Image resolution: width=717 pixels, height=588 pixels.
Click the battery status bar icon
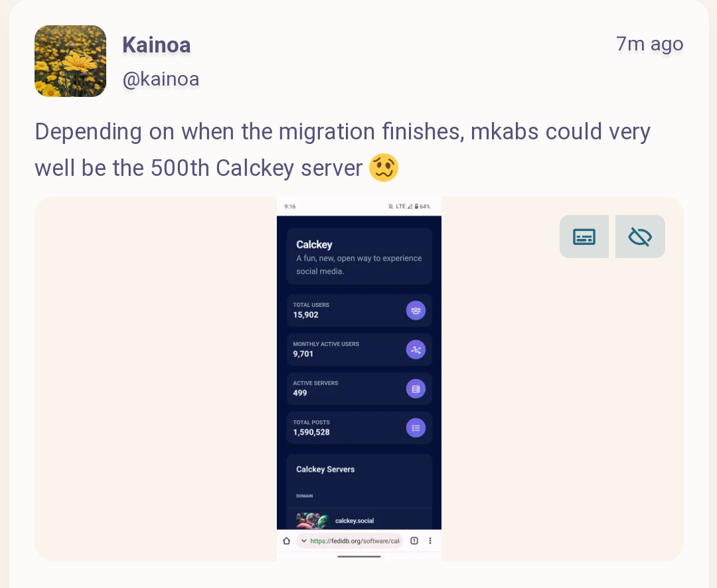pos(416,206)
